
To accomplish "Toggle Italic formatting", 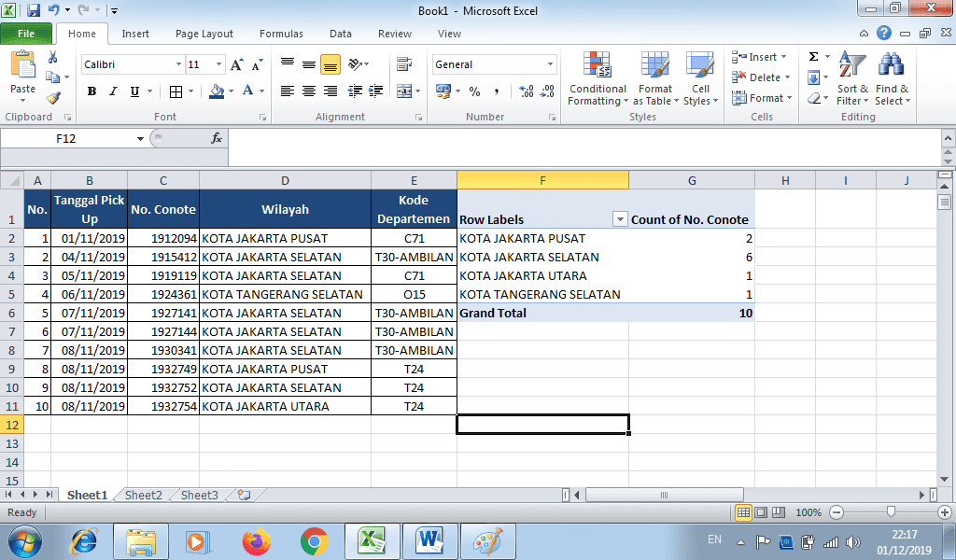I will pyautogui.click(x=113, y=91).
